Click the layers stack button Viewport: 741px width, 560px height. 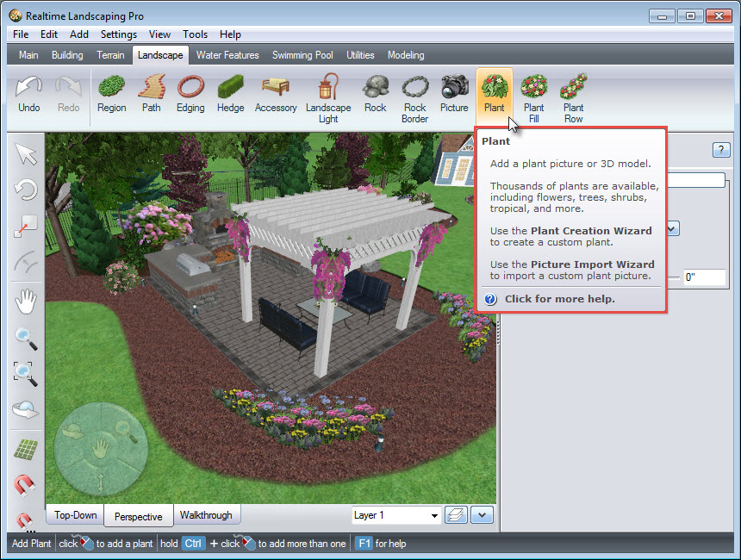click(456, 515)
